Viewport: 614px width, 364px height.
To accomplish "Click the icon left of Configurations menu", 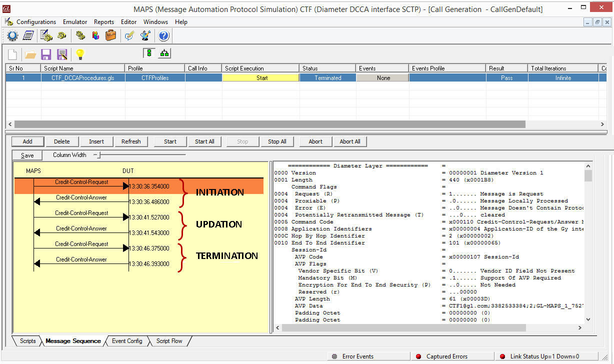I will 8,22.
